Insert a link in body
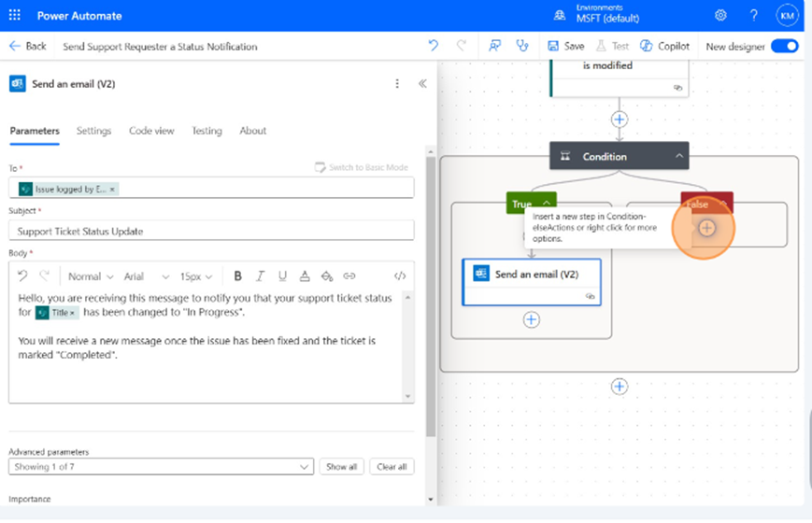 point(349,276)
